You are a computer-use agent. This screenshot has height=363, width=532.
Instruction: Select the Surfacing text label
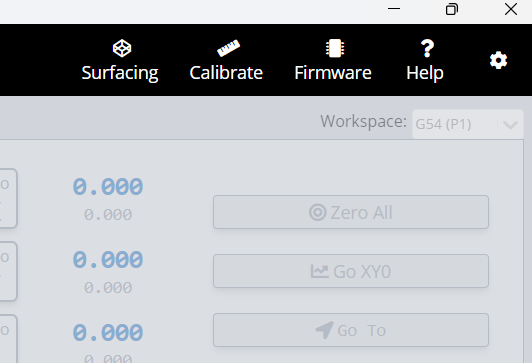pyautogui.click(x=120, y=73)
